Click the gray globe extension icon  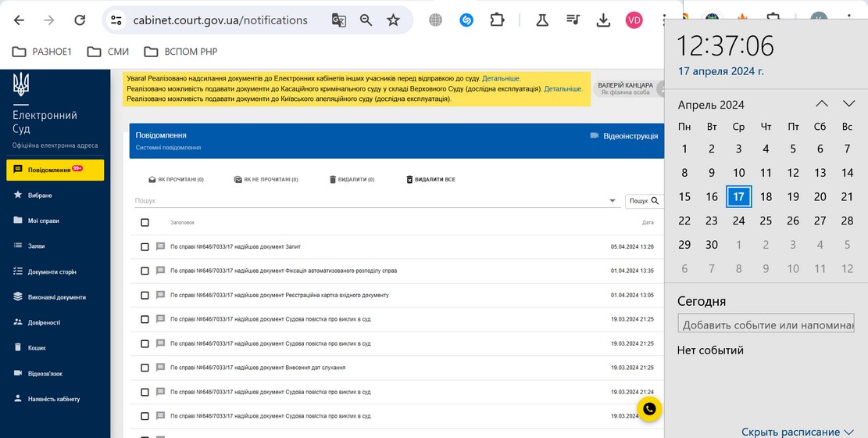(x=436, y=20)
